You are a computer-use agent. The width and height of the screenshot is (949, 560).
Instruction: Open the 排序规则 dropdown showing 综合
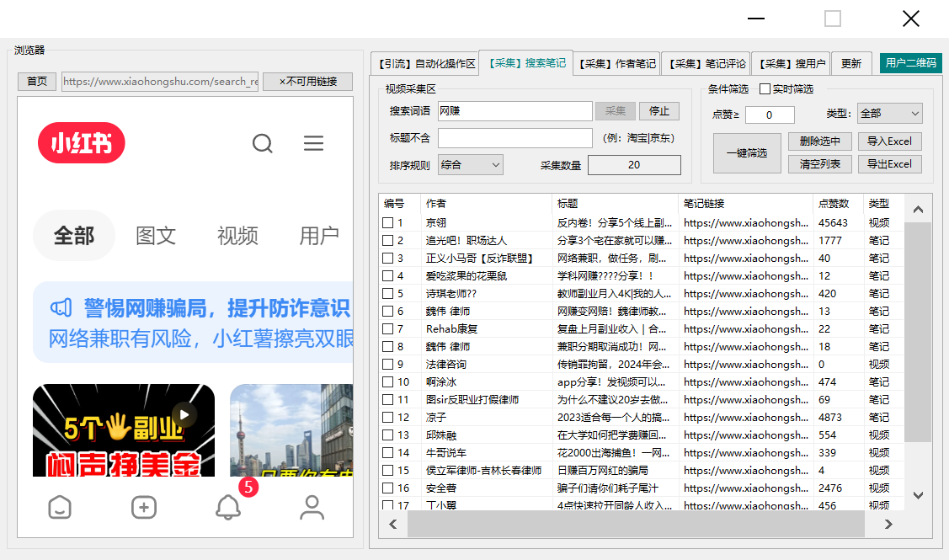click(470, 164)
